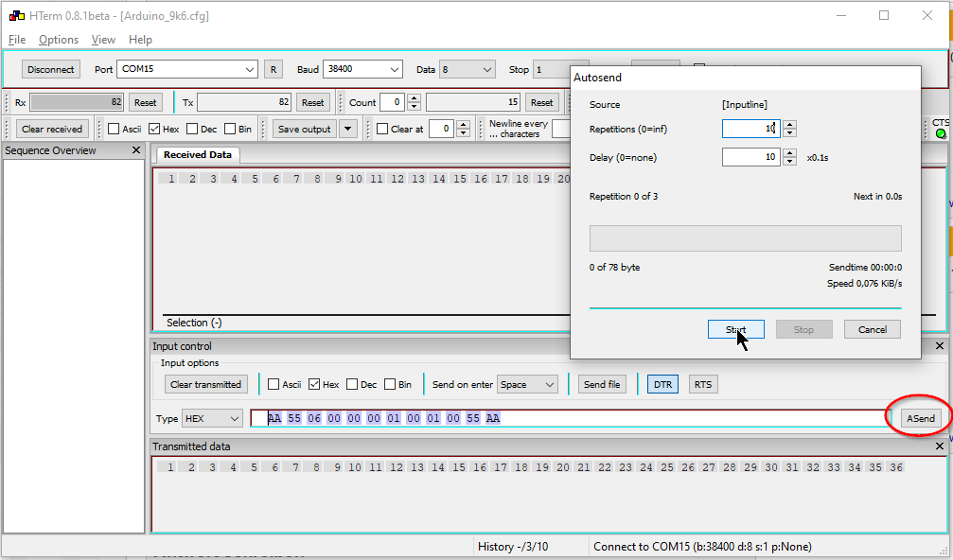This screenshot has height=560, width=953.
Task: Toggle the Ascii checkbox for received data
Action: 113,129
